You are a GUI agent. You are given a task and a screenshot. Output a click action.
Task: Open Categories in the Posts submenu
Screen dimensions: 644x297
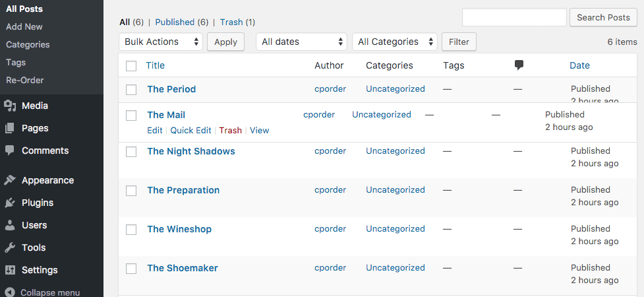pos(28,45)
